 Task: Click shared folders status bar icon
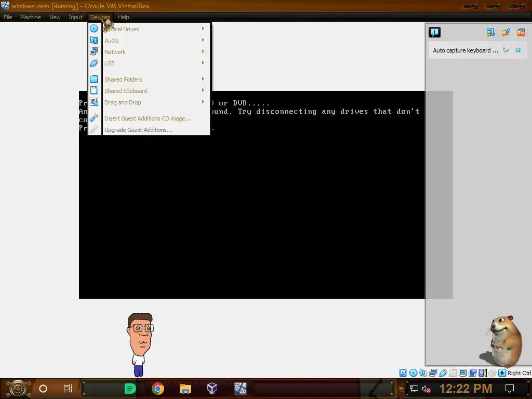[453, 373]
